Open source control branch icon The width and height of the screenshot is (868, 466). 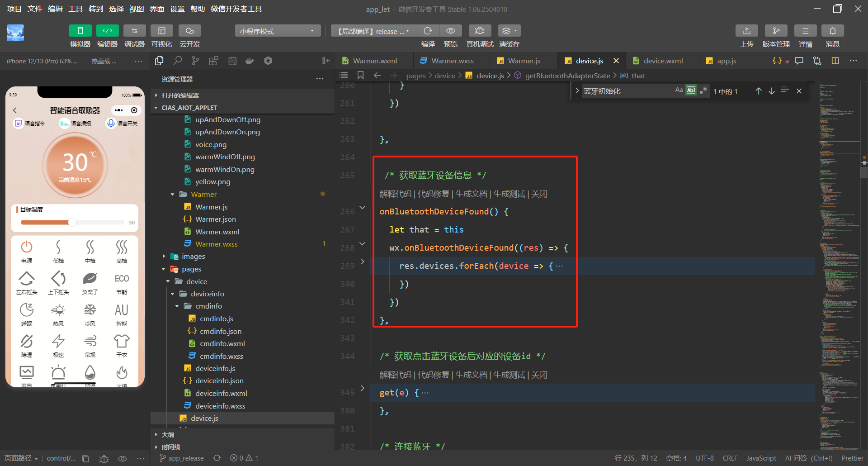(195, 61)
